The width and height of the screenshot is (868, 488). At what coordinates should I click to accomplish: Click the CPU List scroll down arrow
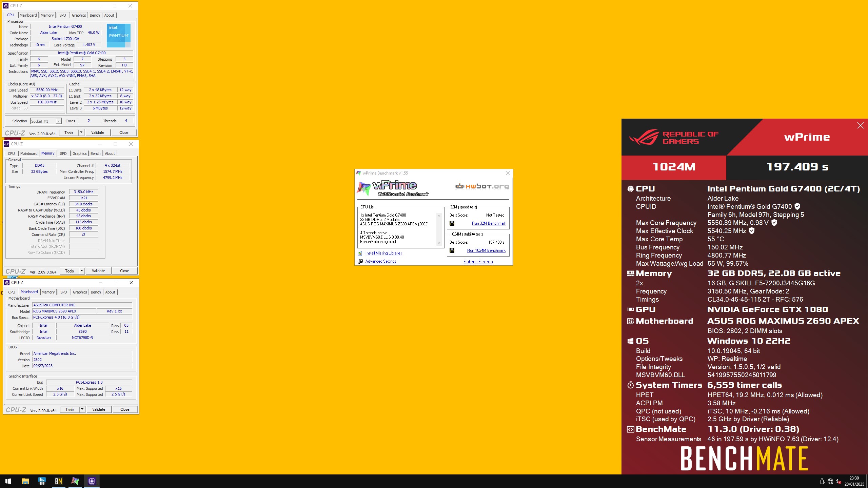439,243
